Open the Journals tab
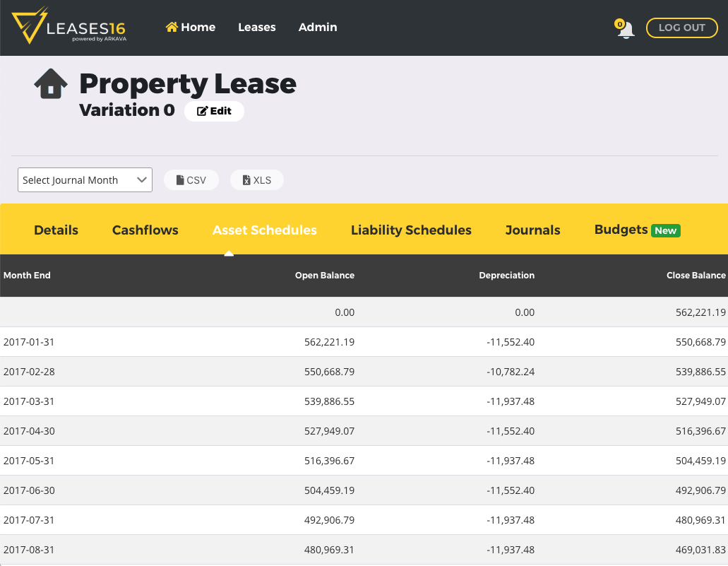 tap(532, 230)
